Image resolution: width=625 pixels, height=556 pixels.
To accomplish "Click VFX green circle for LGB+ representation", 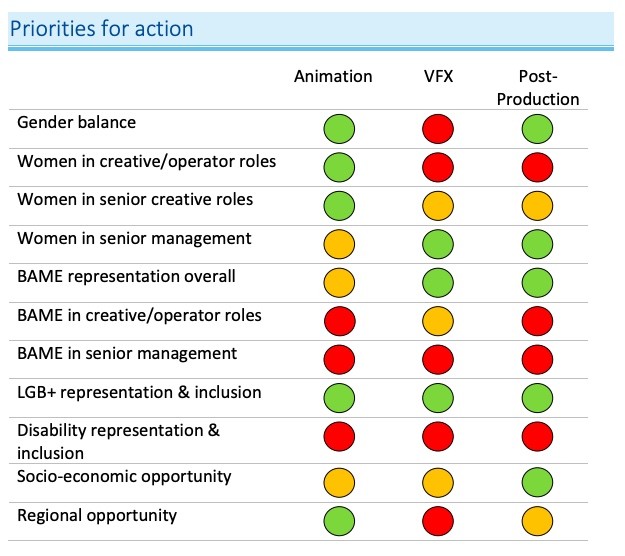I will pyautogui.click(x=438, y=399).
